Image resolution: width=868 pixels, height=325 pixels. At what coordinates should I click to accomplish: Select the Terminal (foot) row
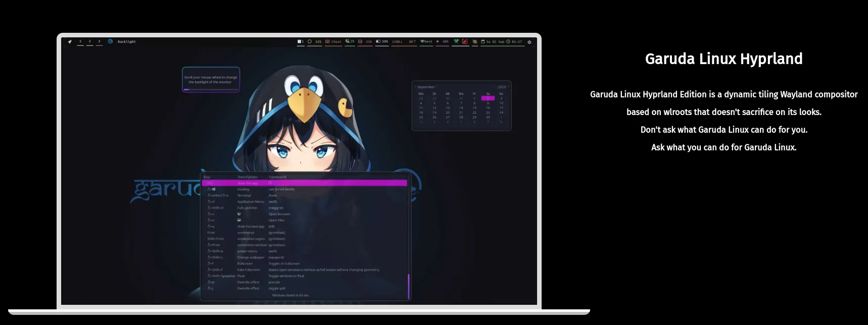[305, 195]
